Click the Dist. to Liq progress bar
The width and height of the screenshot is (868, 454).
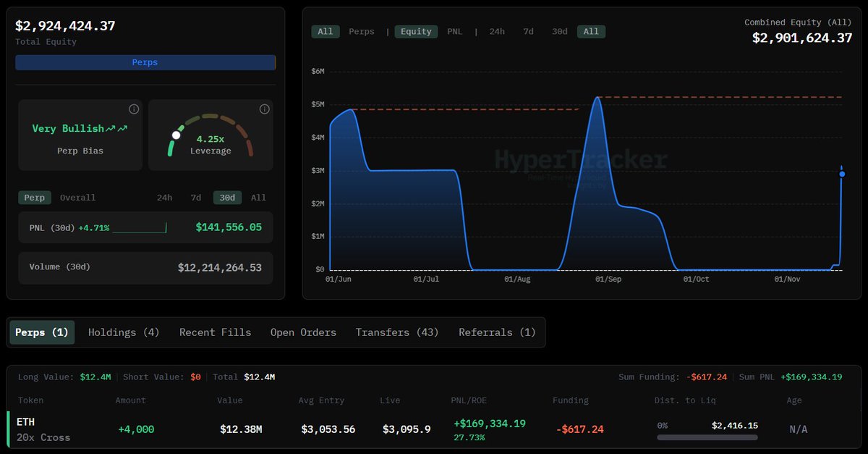707,436
